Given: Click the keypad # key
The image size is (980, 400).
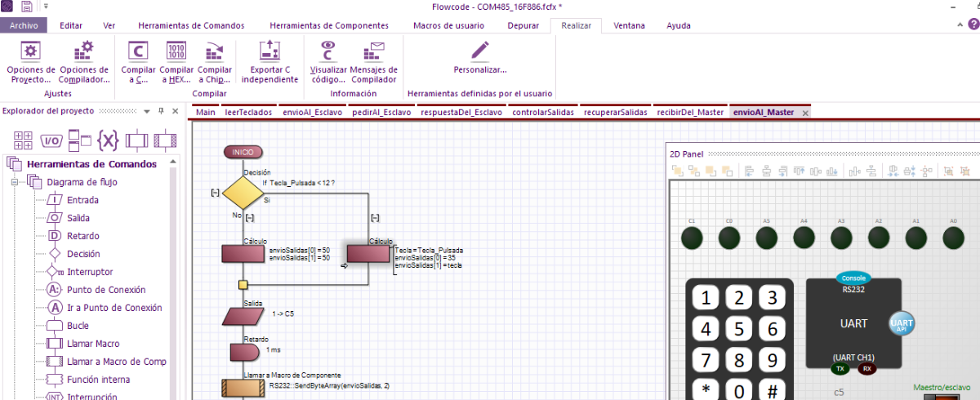Looking at the screenshot, I should tap(772, 390).
